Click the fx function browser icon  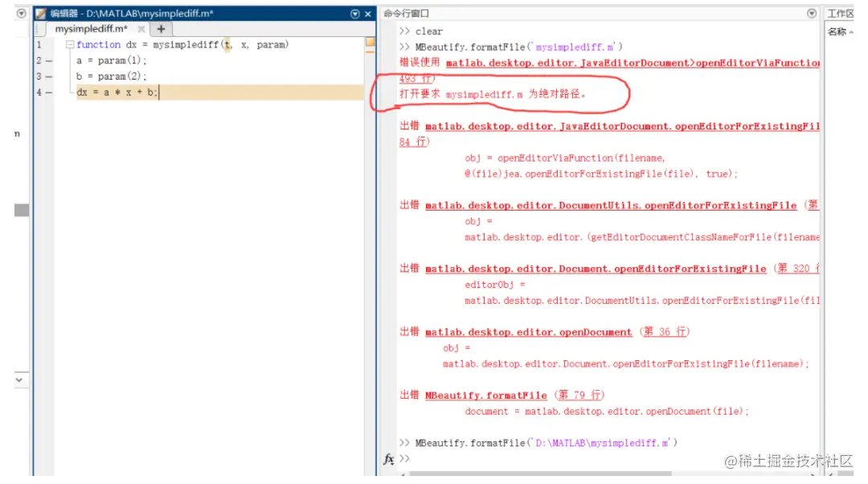coord(389,459)
